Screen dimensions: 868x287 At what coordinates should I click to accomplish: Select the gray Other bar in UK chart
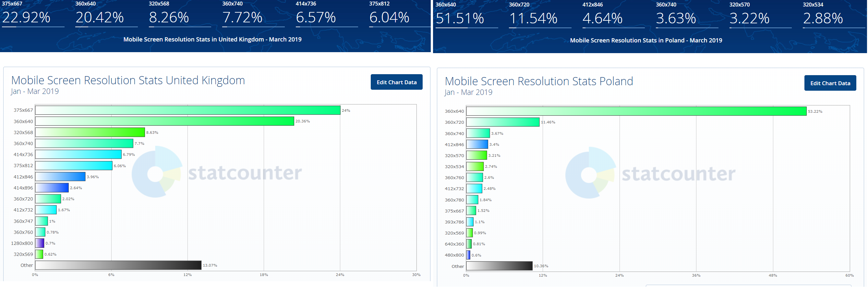click(x=118, y=265)
